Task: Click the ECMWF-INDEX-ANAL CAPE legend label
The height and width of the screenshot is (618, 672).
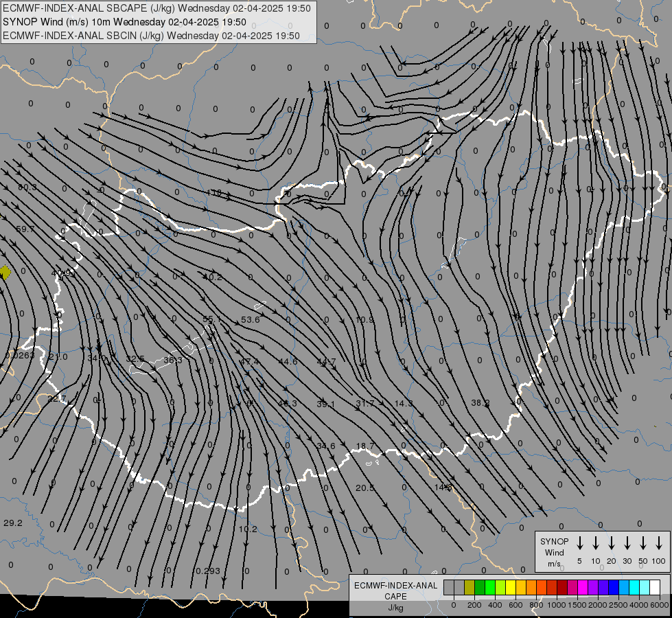Action: coord(395,591)
